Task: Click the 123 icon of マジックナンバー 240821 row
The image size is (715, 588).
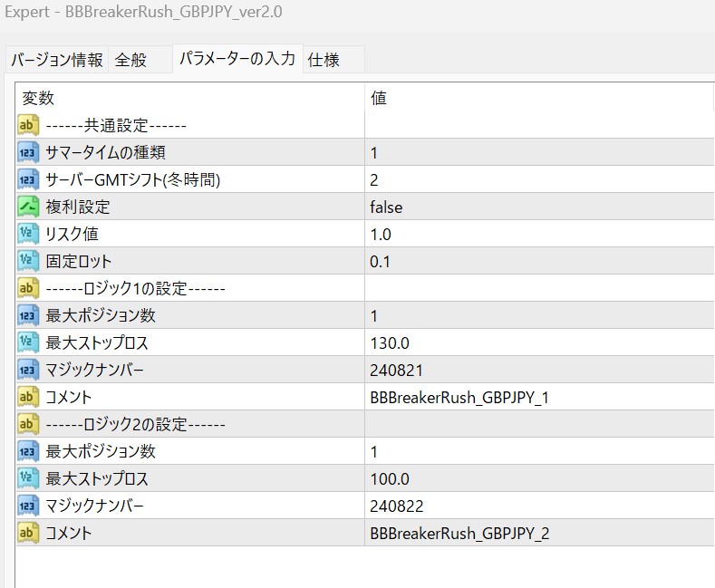Action: point(28,370)
